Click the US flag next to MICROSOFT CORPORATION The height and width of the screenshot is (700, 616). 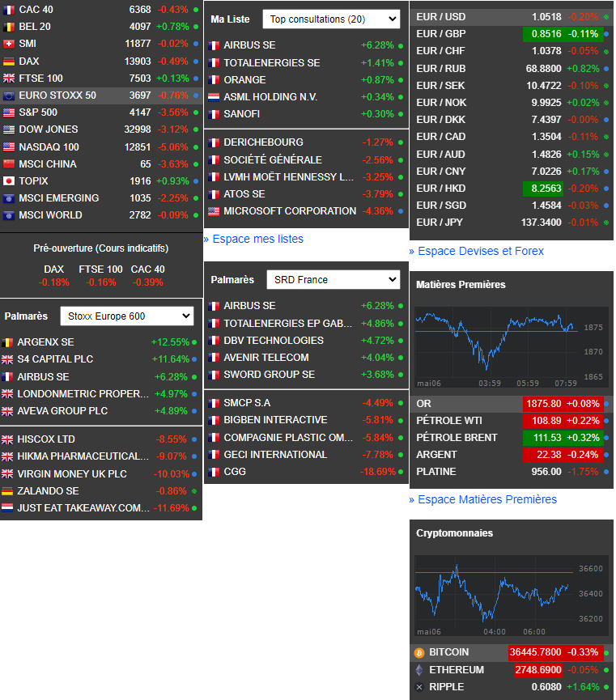[214, 211]
